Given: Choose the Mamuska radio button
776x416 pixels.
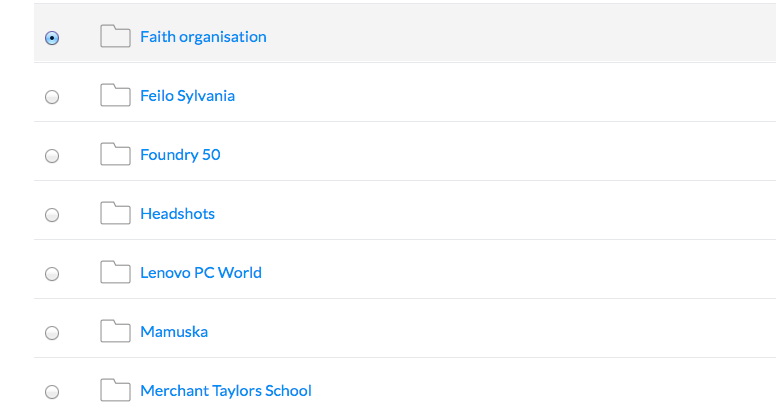Looking at the screenshot, I should tap(52, 333).
